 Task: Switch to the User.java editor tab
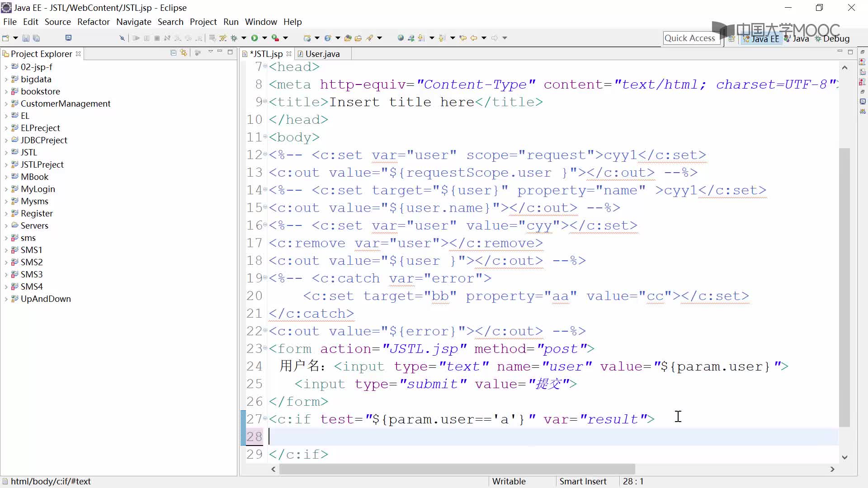coord(322,54)
